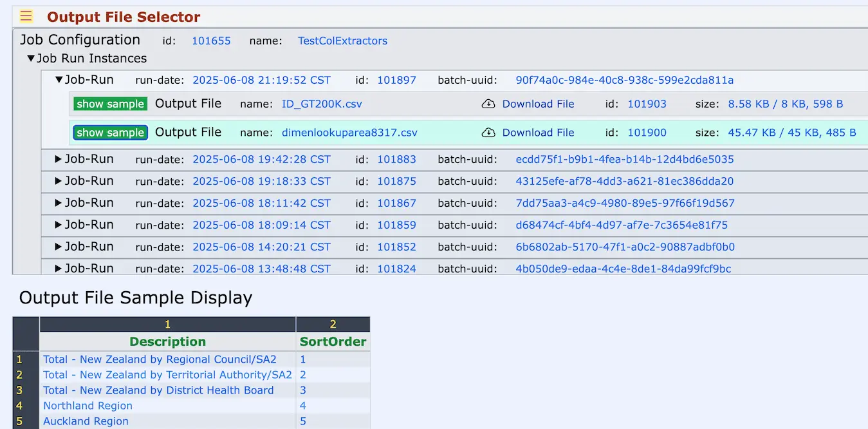Open the hamburger menu beside Output File Selector
The height and width of the screenshot is (429, 868).
[26, 17]
